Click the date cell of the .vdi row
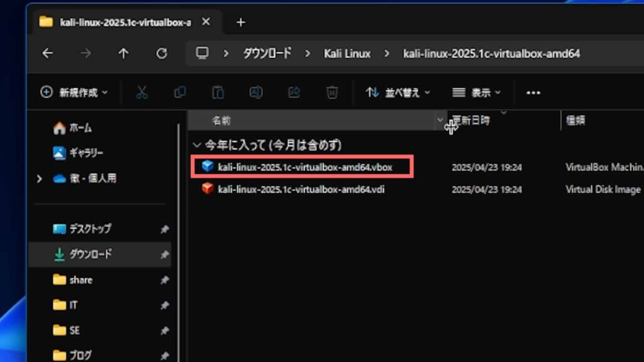This screenshot has width=644, height=362. pyautogui.click(x=487, y=190)
